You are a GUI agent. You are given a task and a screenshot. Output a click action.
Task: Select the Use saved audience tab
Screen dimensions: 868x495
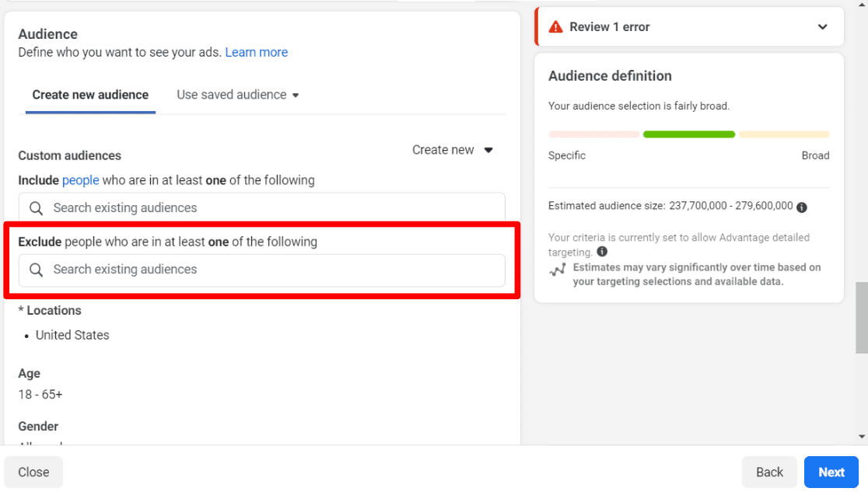(230, 94)
